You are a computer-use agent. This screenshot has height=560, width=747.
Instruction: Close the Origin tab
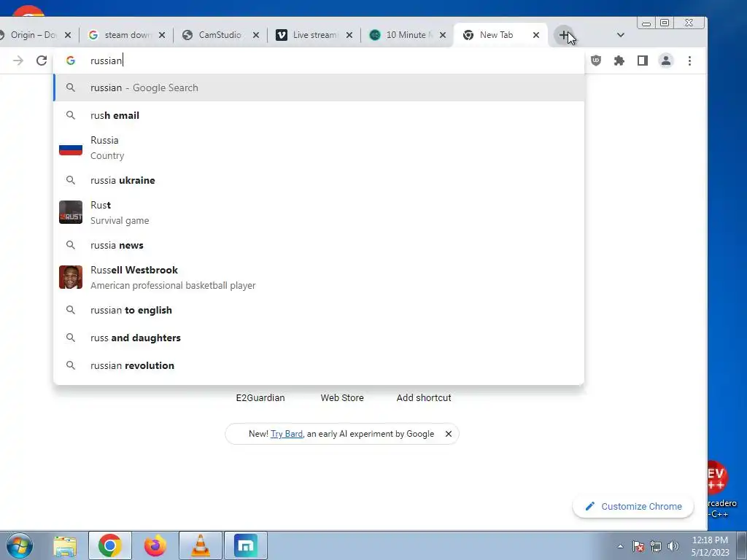[x=68, y=35]
